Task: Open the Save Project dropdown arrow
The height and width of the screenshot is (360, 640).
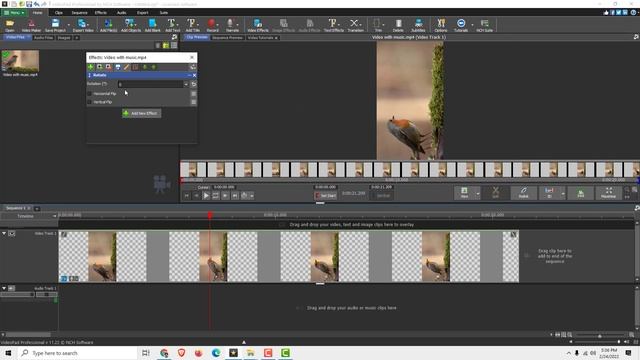Action: point(69,25)
